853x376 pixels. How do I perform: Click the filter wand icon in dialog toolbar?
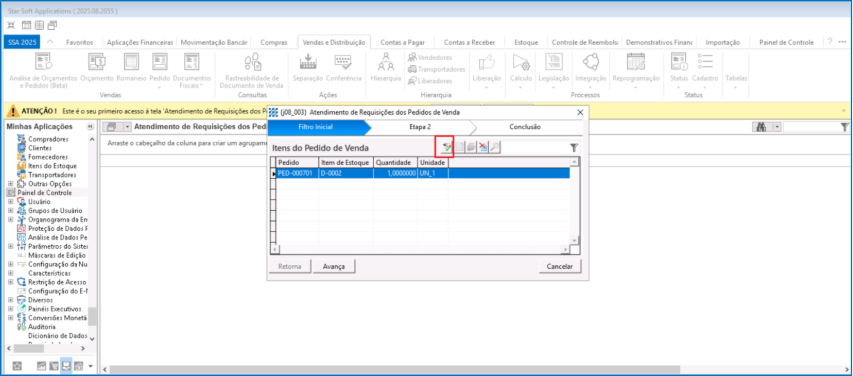(x=447, y=147)
